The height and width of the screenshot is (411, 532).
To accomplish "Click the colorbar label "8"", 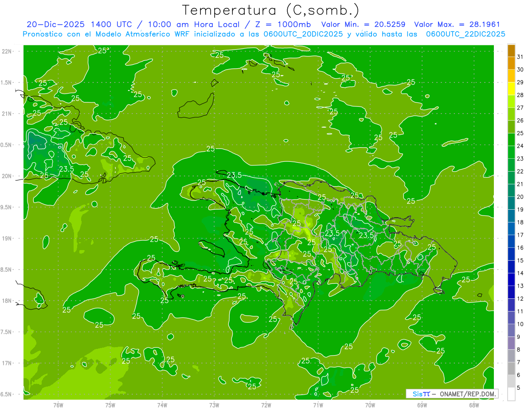I will (519, 349).
